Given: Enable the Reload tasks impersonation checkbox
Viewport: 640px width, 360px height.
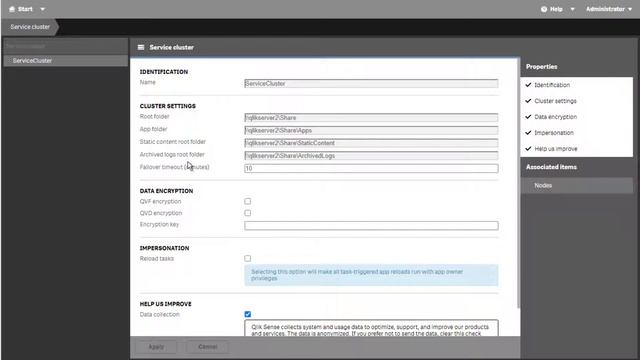Looking at the screenshot, I should [x=248, y=258].
